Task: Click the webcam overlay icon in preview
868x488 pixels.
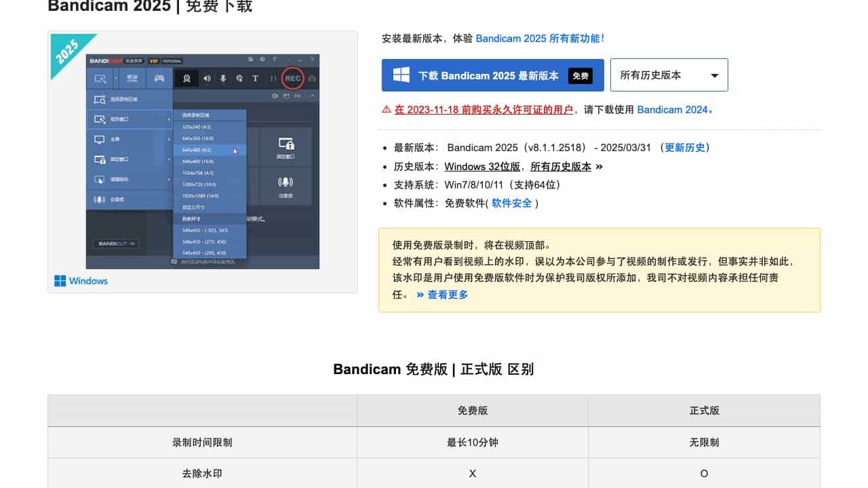Action: coord(186,79)
